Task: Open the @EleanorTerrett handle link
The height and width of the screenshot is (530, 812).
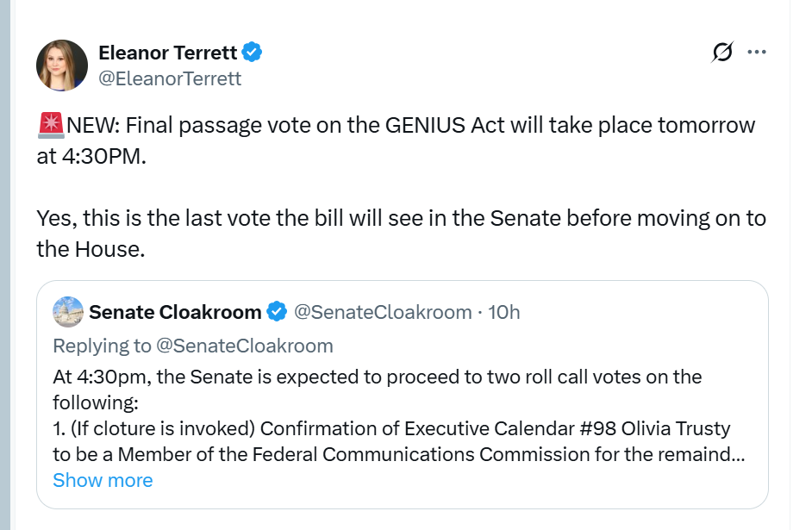Action: [170, 78]
